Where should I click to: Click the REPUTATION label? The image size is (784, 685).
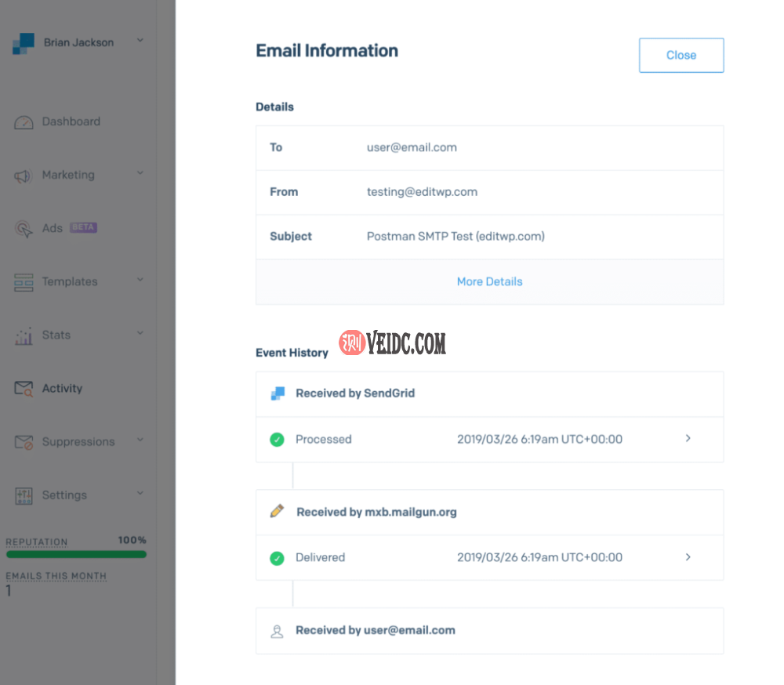point(37,542)
